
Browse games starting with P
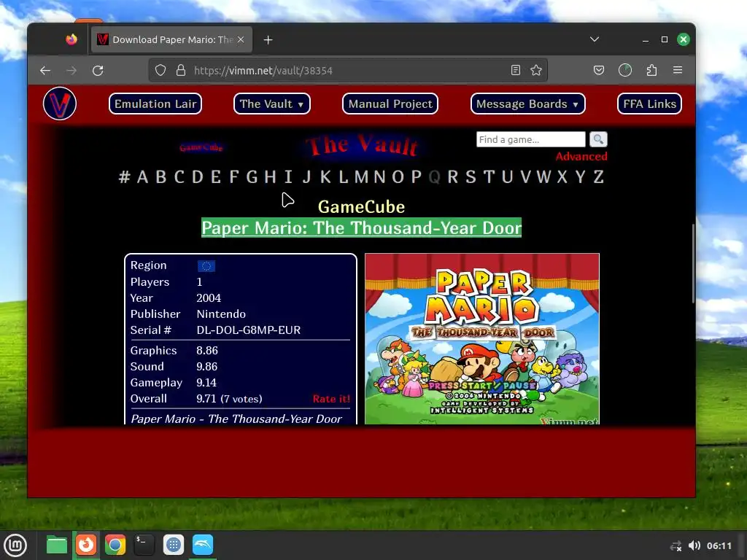click(417, 177)
